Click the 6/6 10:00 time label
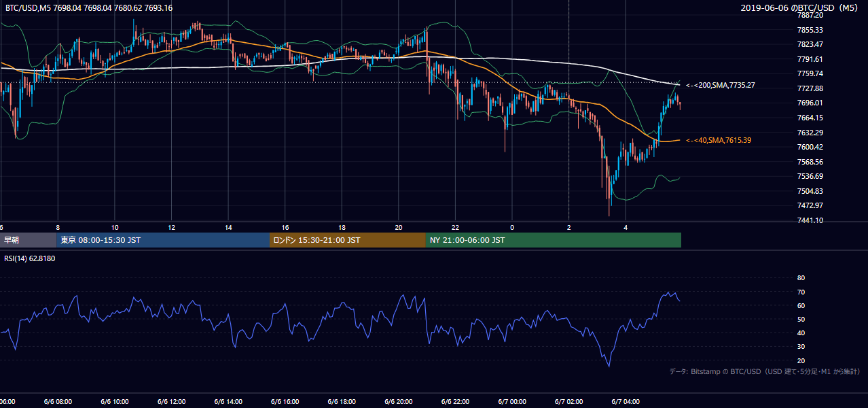This screenshot has width=868, height=408. [115, 402]
